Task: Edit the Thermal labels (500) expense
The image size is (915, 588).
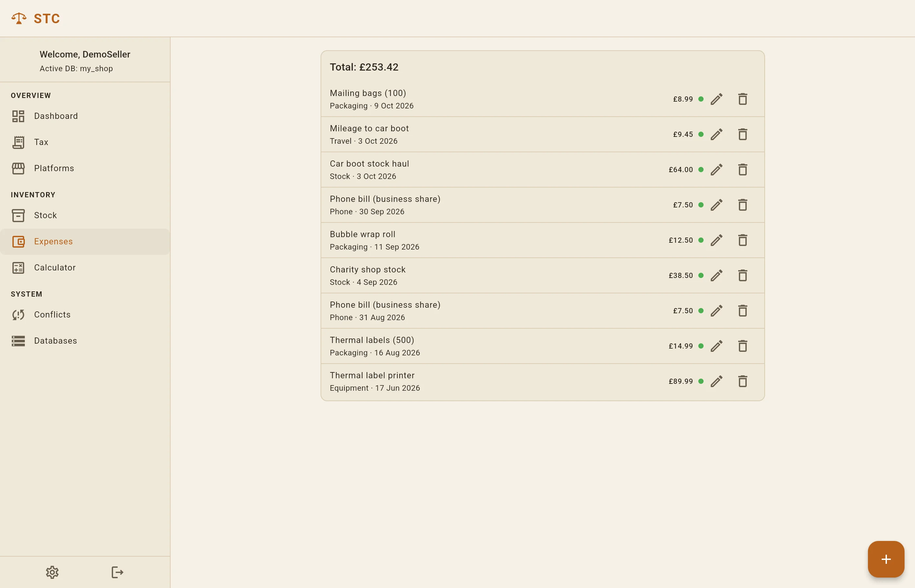Action: [x=716, y=346]
